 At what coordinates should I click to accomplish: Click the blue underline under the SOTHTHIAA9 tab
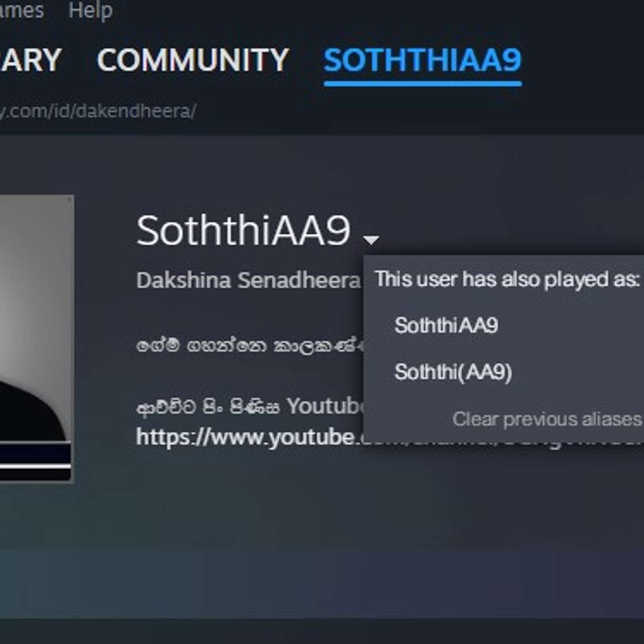click(422, 84)
